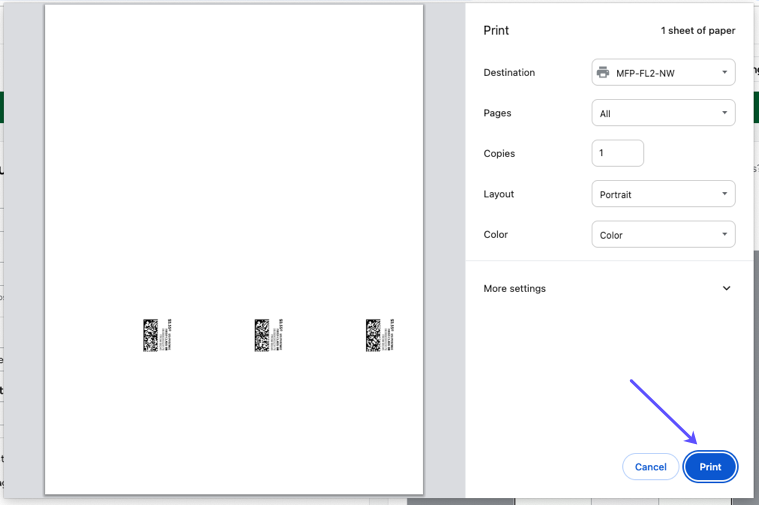Expand the More settings section
Screen dimensions: 759x505
[x=607, y=289]
